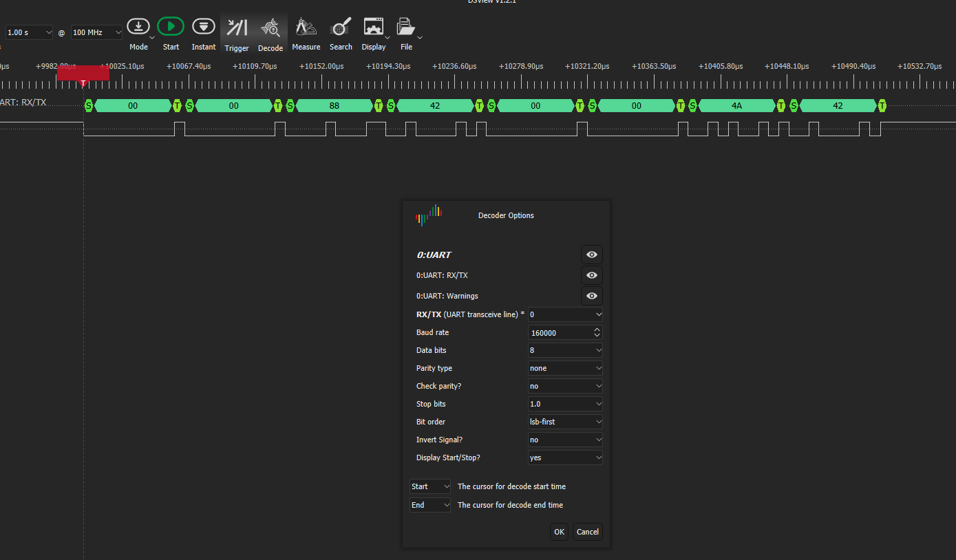This screenshot has height=560, width=956.
Task: Expand the Bit order selection
Action: [x=565, y=422]
